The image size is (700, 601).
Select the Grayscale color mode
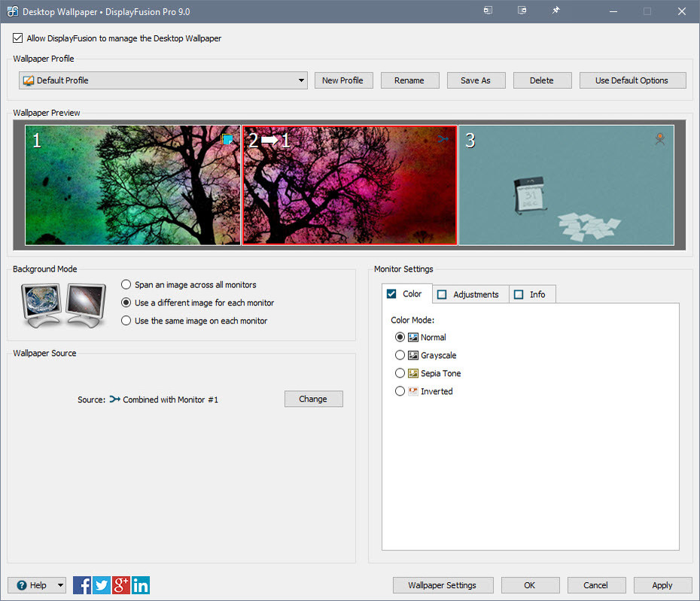pyautogui.click(x=400, y=355)
